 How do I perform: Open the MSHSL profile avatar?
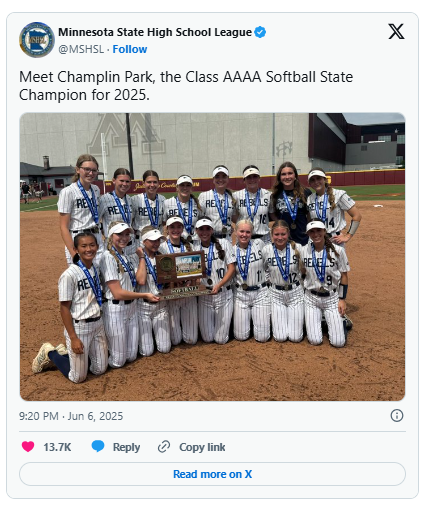coord(37,40)
